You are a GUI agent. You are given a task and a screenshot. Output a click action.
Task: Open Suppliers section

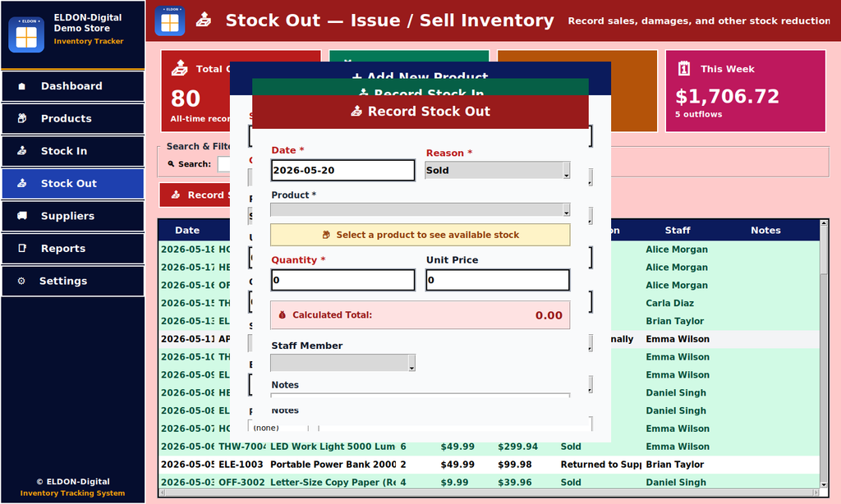[x=73, y=216]
